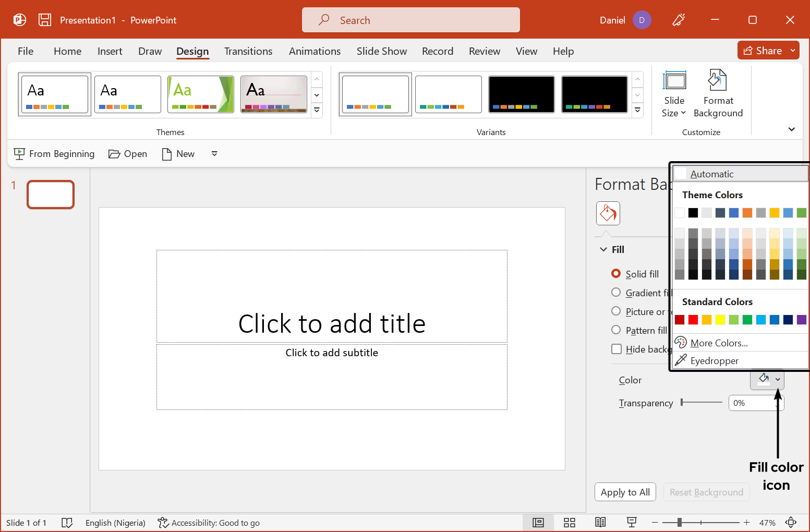810x532 pixels.
Task: Start slideshow From Beginning
Action: 54,154
